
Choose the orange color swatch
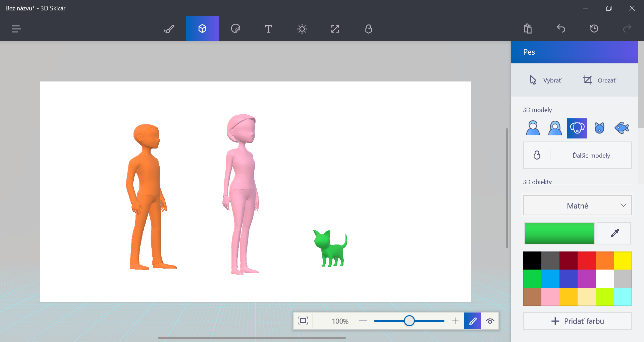click(604, 261)
